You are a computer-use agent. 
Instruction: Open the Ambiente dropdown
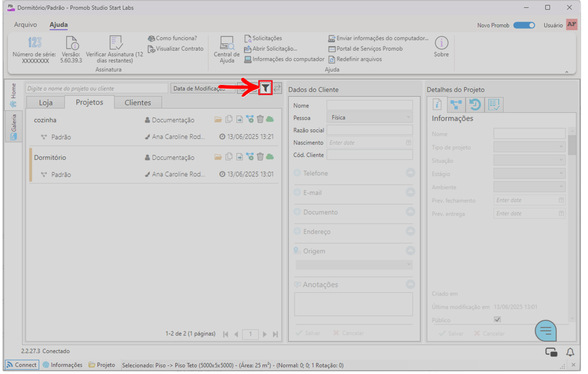[x=529, y=186]
